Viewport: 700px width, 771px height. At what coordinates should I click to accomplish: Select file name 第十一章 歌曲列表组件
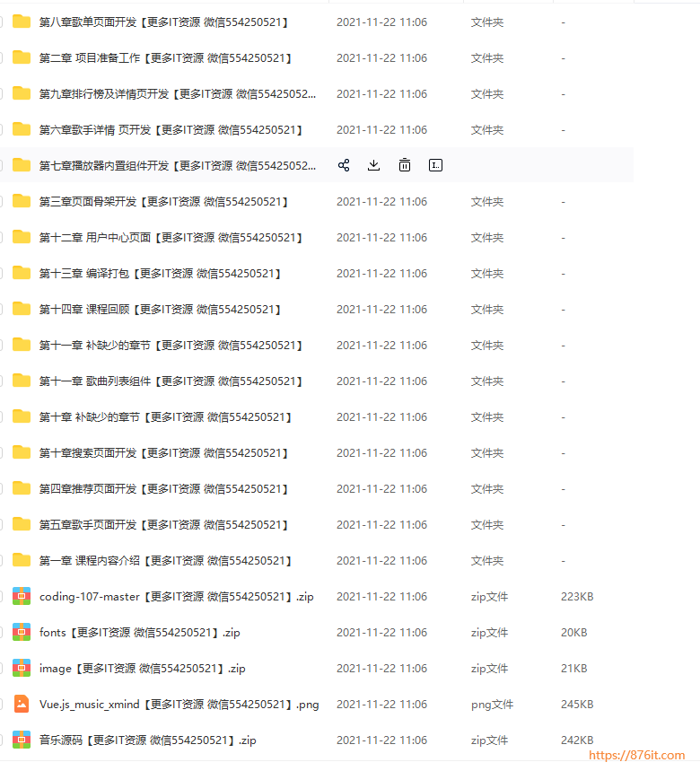[x=171, y=381]
